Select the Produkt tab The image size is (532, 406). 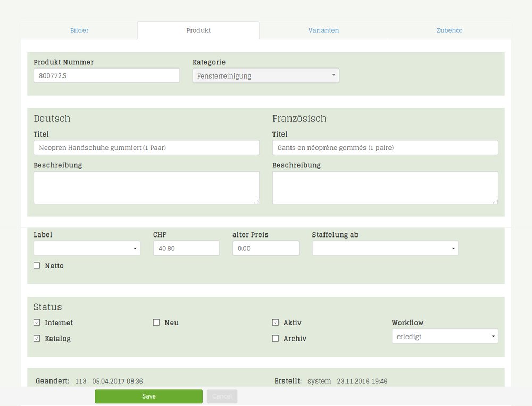198,30
